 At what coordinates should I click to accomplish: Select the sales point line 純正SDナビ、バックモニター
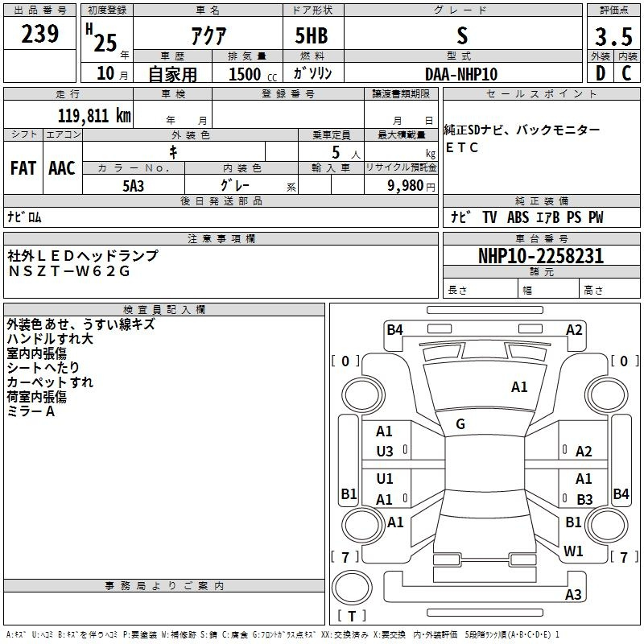point(522,130)
